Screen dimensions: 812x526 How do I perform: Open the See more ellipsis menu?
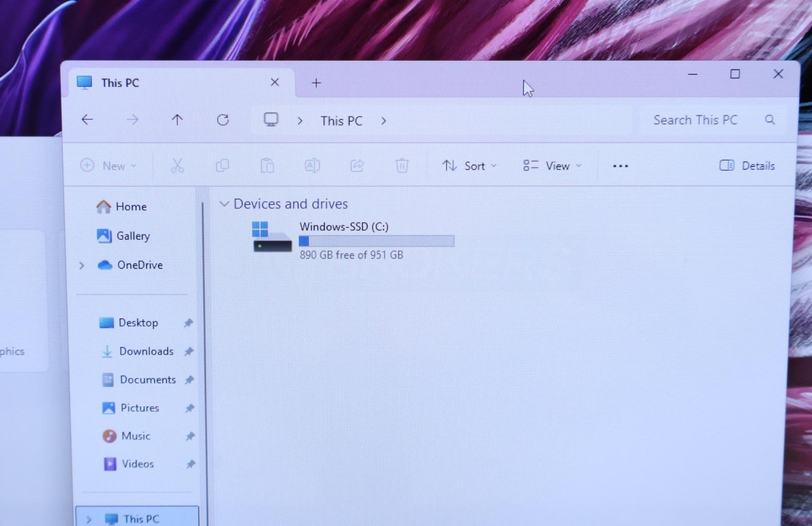pyautogui.click(x=620, y=166)
